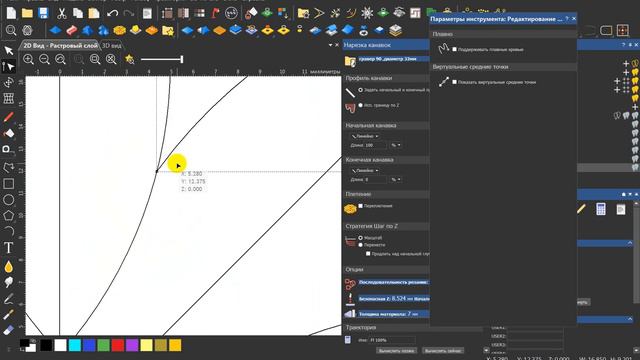Expand 'Толщина материала: 7 mm' row
The height and width of the screenshot is (360, 640).
(x=393, y=314)
